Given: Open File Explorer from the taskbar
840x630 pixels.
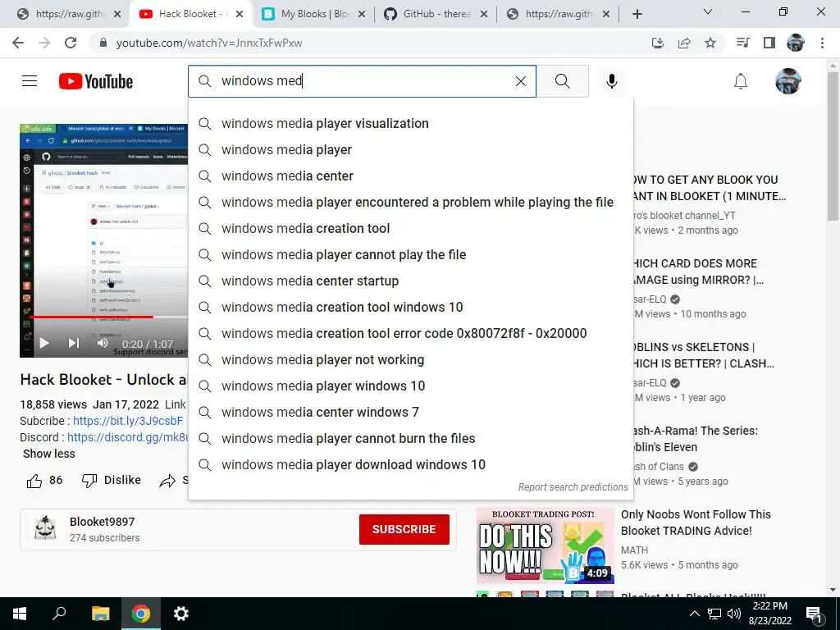Looking at the screenshot, I should tap(100, 614).
